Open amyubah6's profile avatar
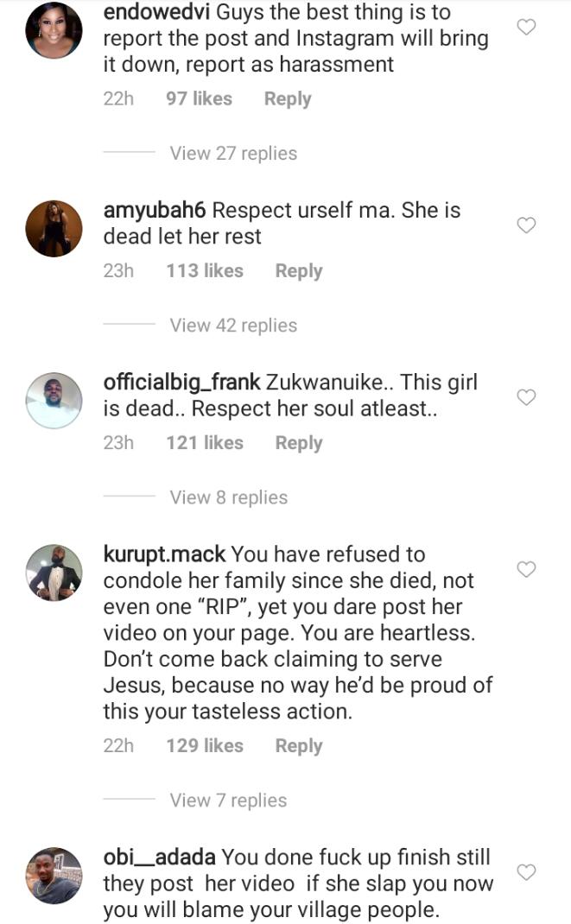The width and height of the screenshot is (571, 924). coord(54,229)
